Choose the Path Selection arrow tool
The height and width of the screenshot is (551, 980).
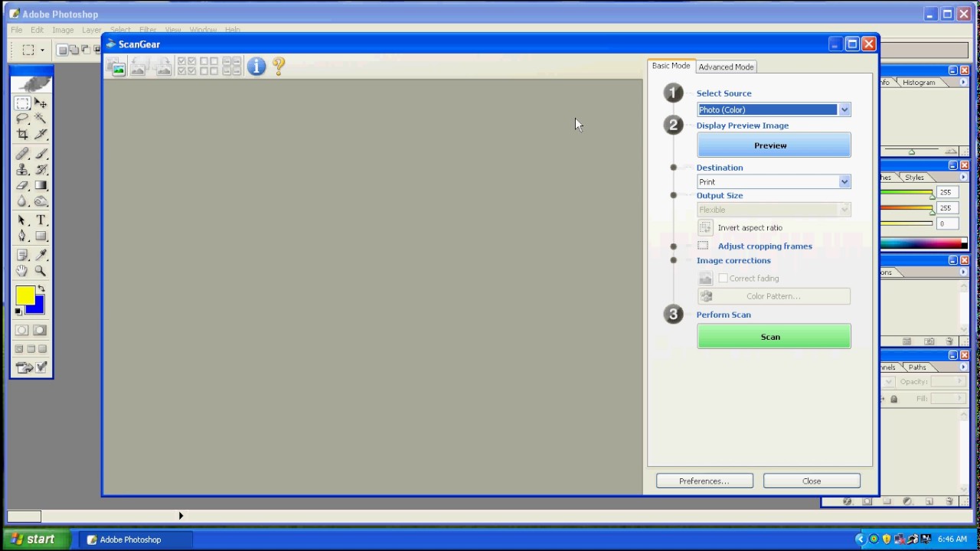click(22, 220)
